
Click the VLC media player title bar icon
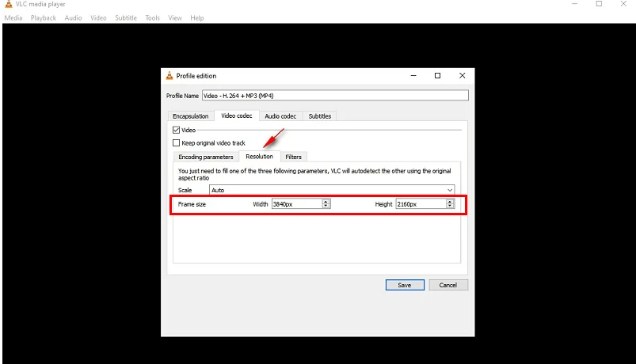pos(9,4)
